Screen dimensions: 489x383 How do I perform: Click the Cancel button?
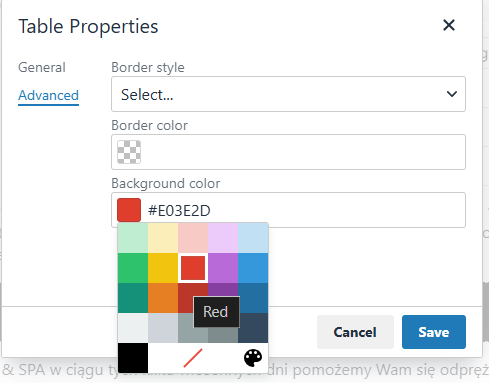pyautogui.click(x=355, y=332)
